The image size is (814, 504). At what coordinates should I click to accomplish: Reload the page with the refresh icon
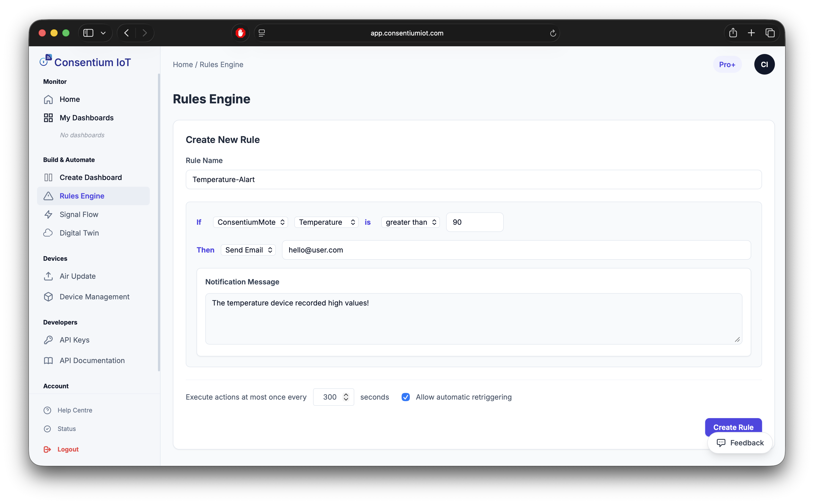coord(553,33)
